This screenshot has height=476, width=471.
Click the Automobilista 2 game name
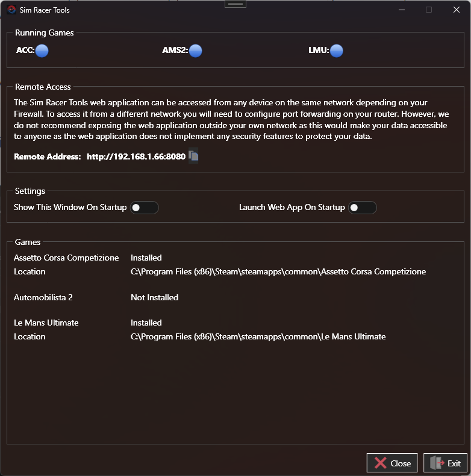coord(43,297)
